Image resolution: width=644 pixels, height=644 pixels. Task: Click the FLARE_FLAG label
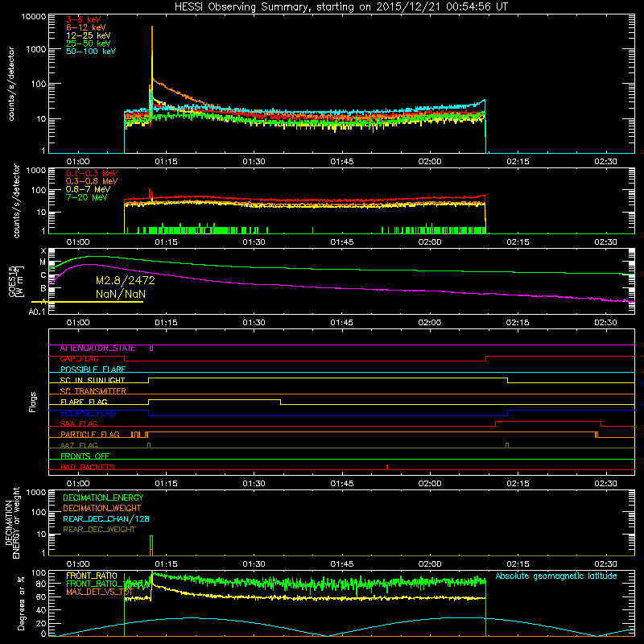click(84, 402)
